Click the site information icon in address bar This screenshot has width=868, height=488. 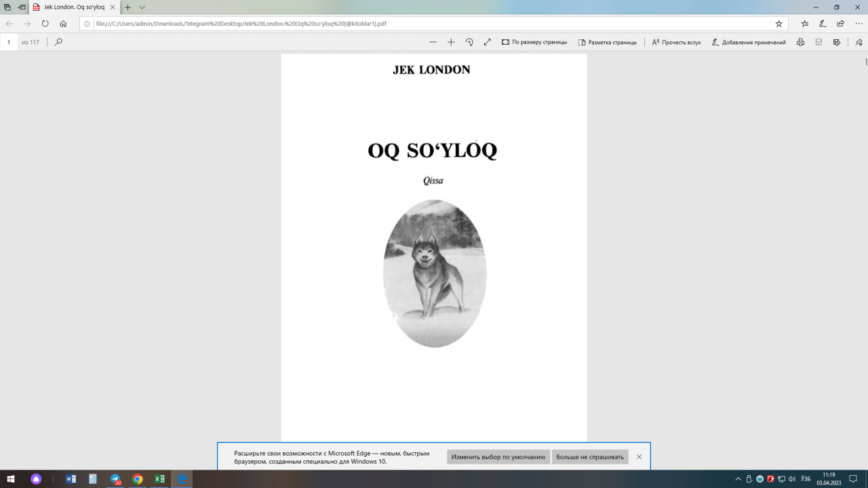coord(87,23)
